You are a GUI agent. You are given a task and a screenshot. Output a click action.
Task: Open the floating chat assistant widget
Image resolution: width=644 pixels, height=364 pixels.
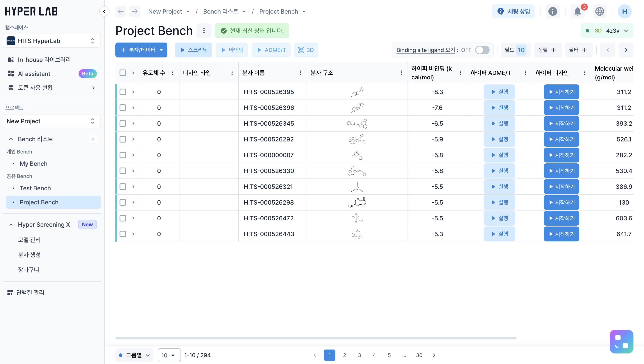click(x=621, y=341)
